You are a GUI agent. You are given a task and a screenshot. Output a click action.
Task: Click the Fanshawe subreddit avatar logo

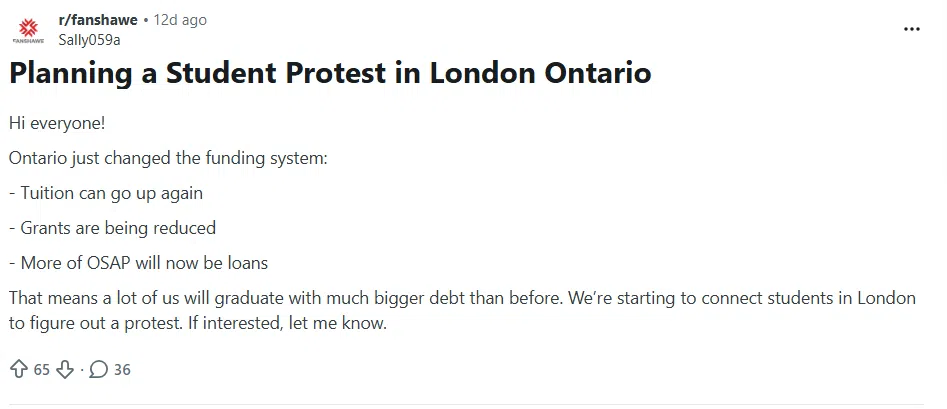[28, 29]
